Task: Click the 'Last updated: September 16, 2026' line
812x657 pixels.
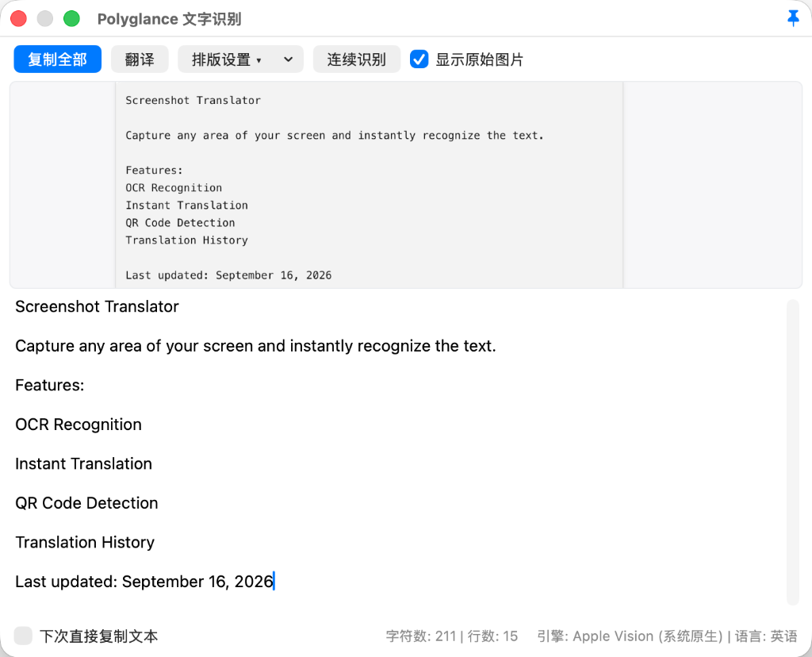Action: pyautogui.click(x=144, y=582)
